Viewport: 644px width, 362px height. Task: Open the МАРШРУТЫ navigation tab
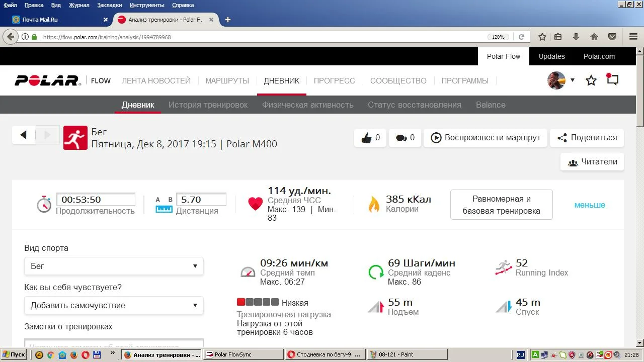point(227,80)
